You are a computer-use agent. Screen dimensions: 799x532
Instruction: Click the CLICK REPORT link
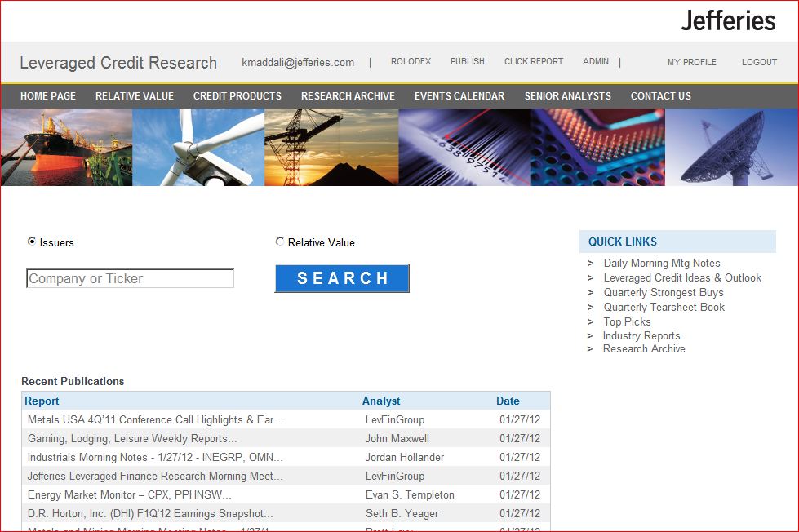(x=534, y=61)
